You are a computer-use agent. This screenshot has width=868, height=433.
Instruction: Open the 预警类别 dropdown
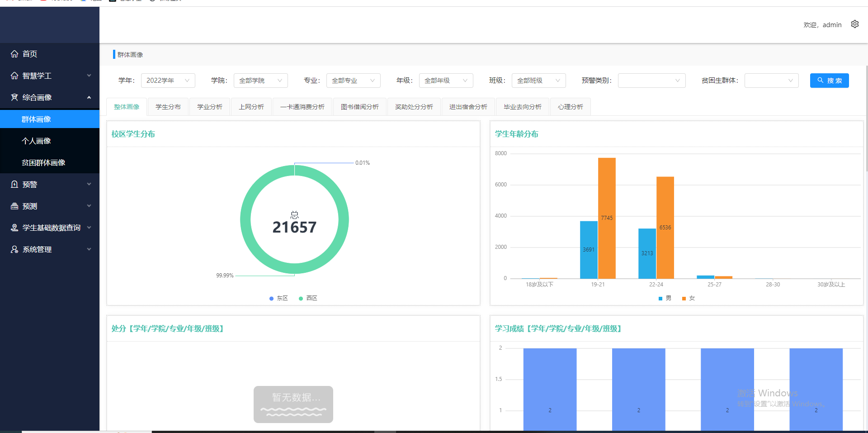(652, 81)
